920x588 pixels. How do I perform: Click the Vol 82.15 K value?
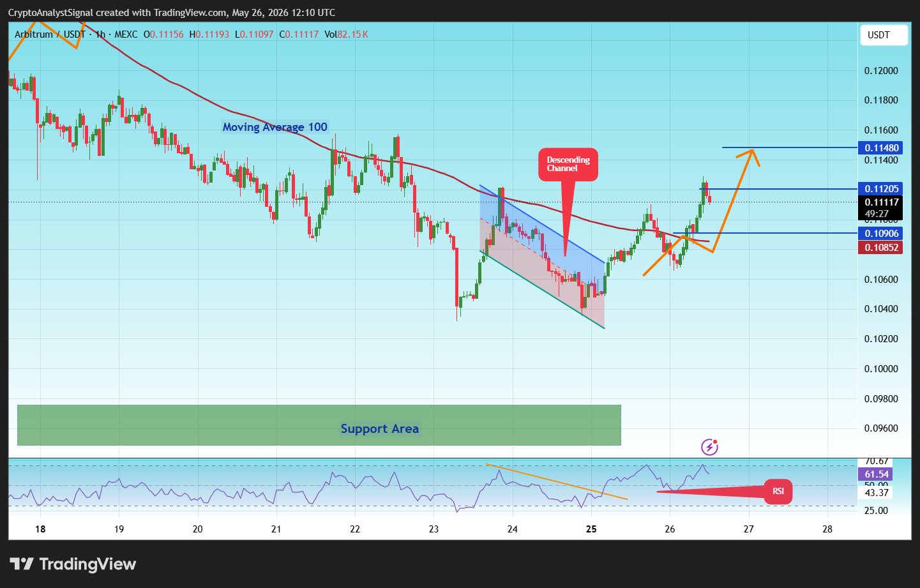[346, 34]
